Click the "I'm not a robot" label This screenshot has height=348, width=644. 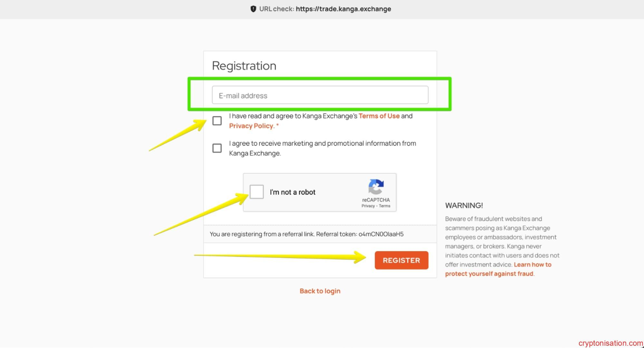[x=292, y=192]
